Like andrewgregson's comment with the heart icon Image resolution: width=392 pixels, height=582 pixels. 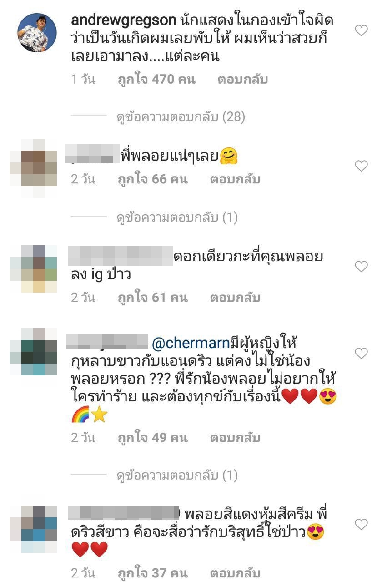(361, 30)
